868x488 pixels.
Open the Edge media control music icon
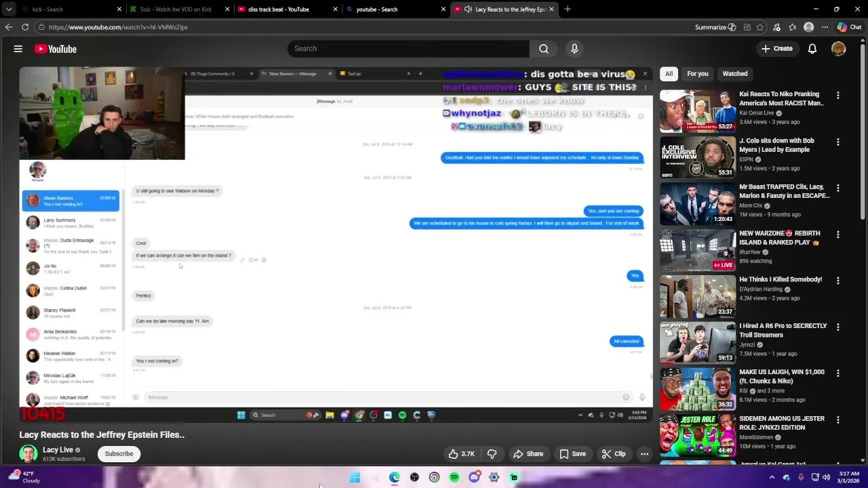776,27
